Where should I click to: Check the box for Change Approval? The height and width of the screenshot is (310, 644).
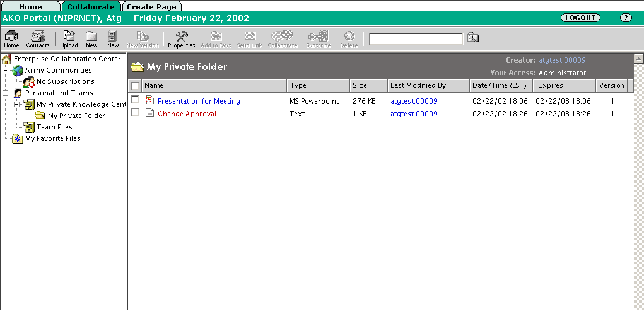click(x=135, y=112)
